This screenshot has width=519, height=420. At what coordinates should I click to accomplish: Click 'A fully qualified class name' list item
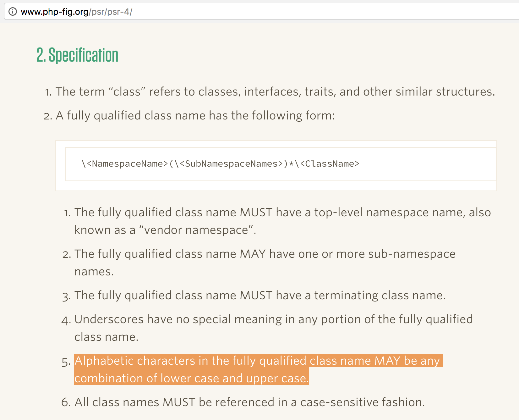pyautogui.click(x=195, y=116)
